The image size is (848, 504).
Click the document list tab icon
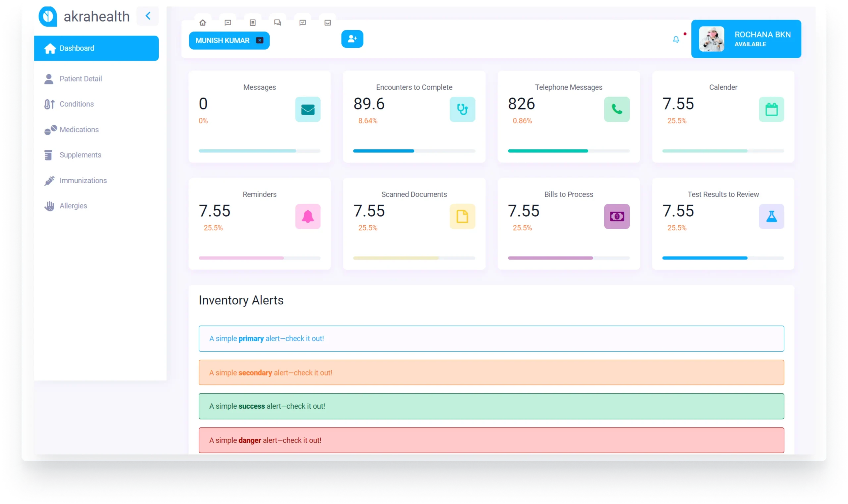(x=253, y=23)
